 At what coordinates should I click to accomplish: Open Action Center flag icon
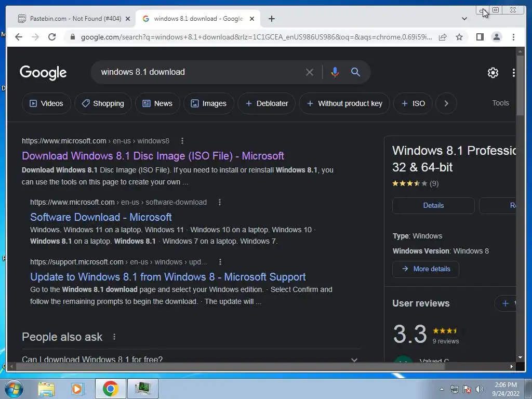click(x=467, y=389)
